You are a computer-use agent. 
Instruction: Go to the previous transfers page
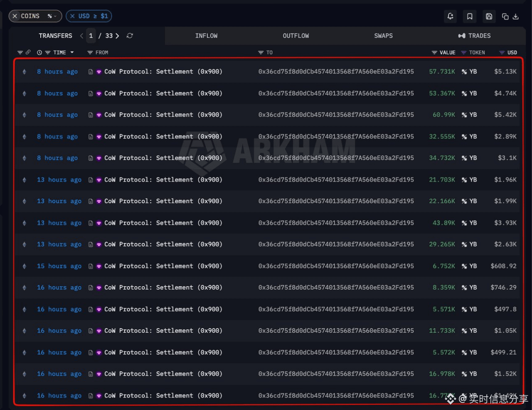coord(81,36)
